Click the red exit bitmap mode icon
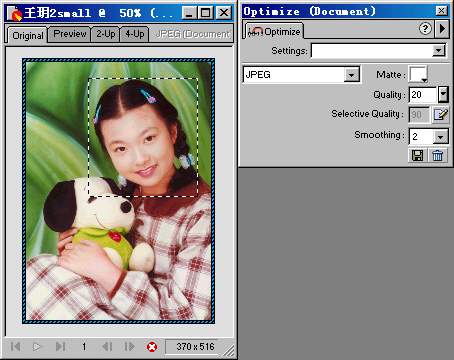The width and height of the screenshot is (454, 360). point(152,347)
